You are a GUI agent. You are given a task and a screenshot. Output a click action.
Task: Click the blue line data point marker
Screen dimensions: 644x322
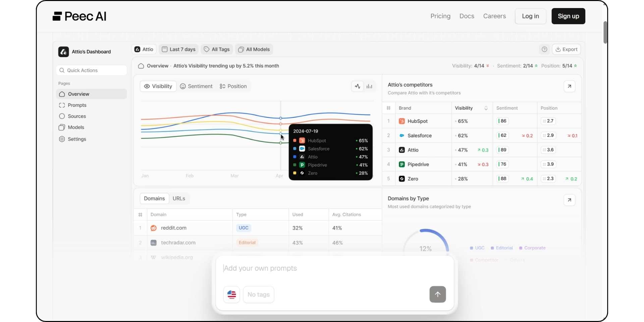pos(281,118)
